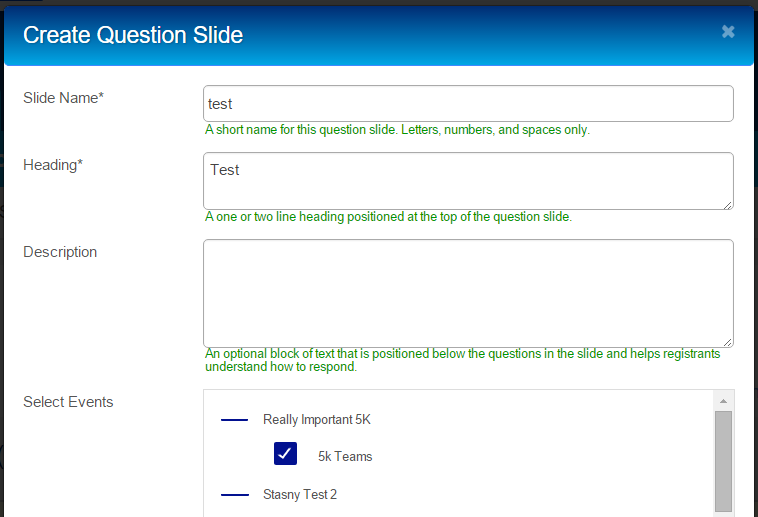This screenshot has width=758, height=517.
Task: Click the Description field label
Action: coord(60,252)
